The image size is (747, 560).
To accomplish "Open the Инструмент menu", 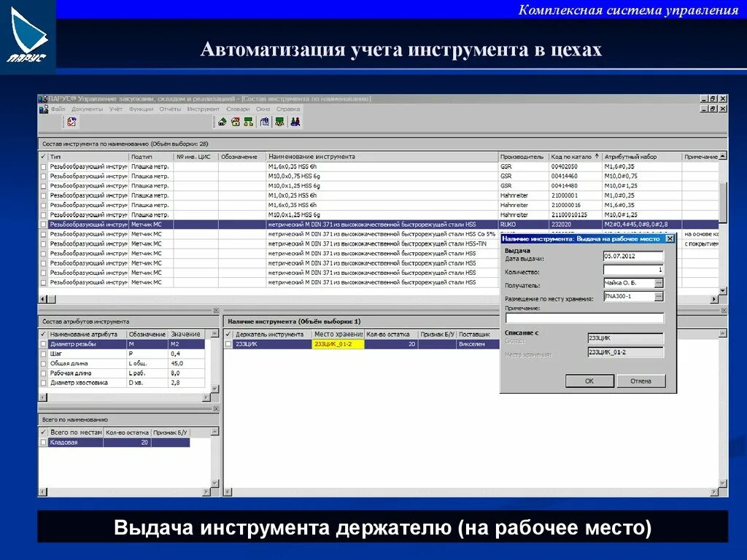I will (204, 109).
